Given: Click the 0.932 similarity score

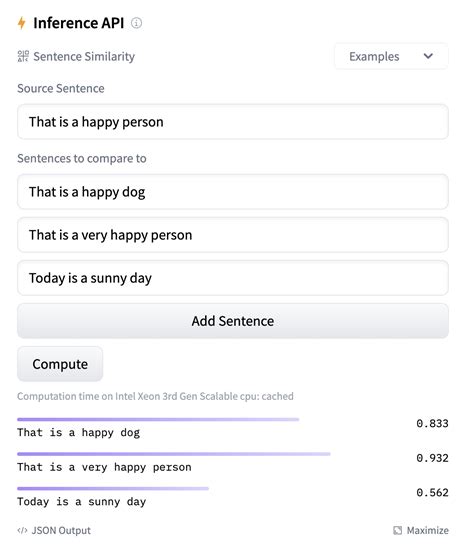Looking at the screenshot, I should pos(432,458).
